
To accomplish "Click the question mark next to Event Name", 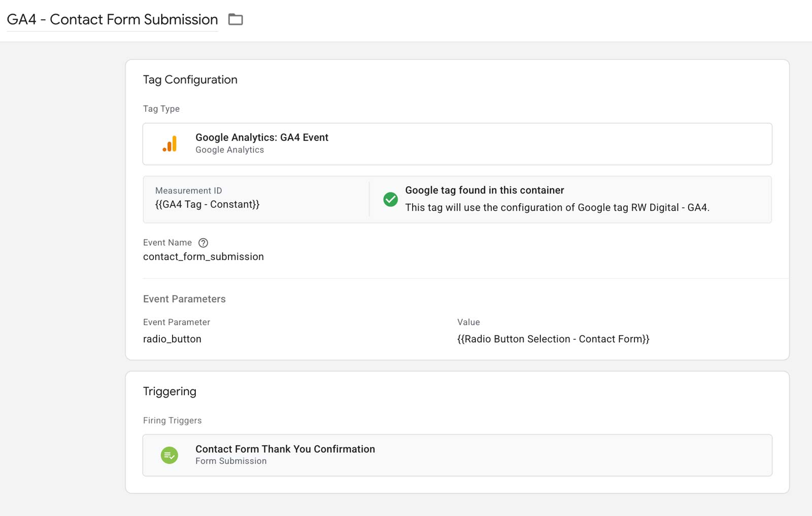I will click(x=203, y=243).
